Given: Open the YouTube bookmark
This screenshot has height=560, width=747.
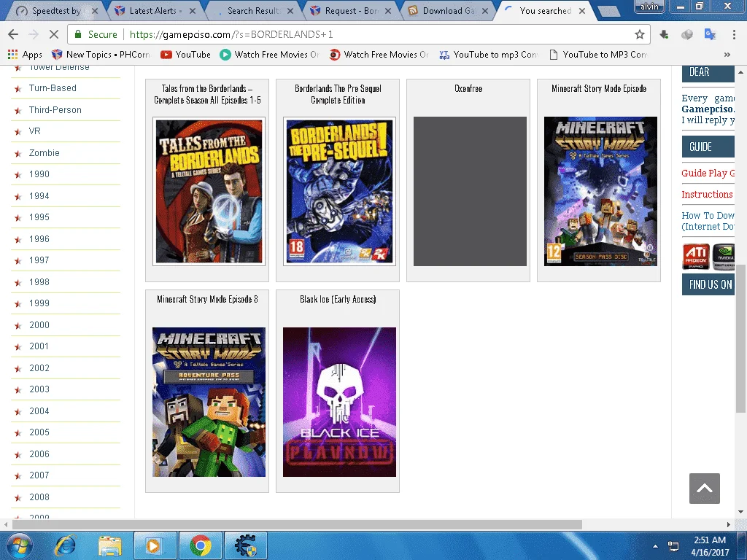Looking at the screenshot, I should tap(186, 54).
